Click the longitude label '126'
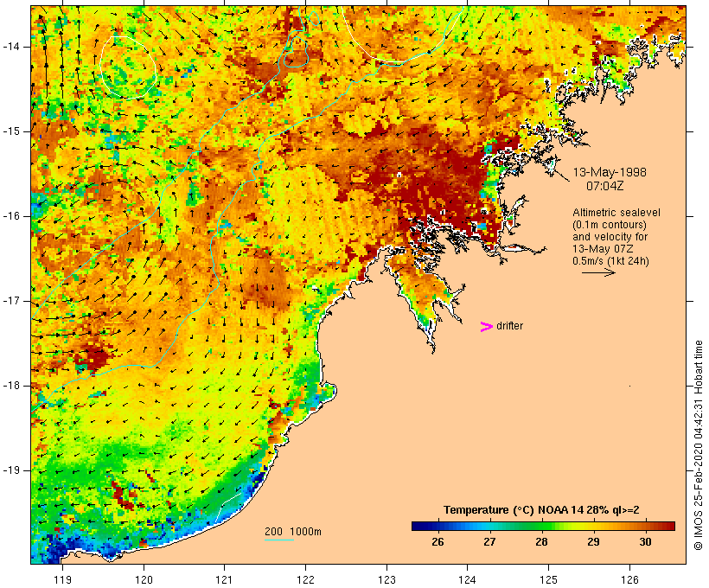Image resolution: width=709 pixels, height=588 pixels. [x=629, y=579]
